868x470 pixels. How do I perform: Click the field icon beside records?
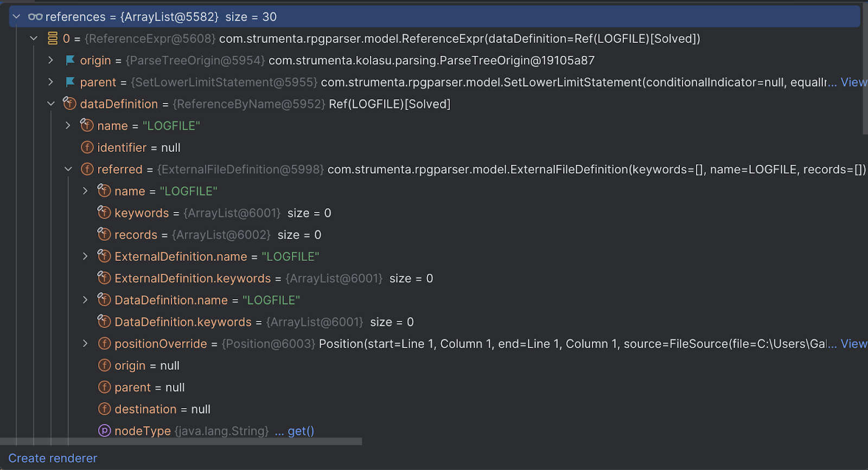point(104,234)
